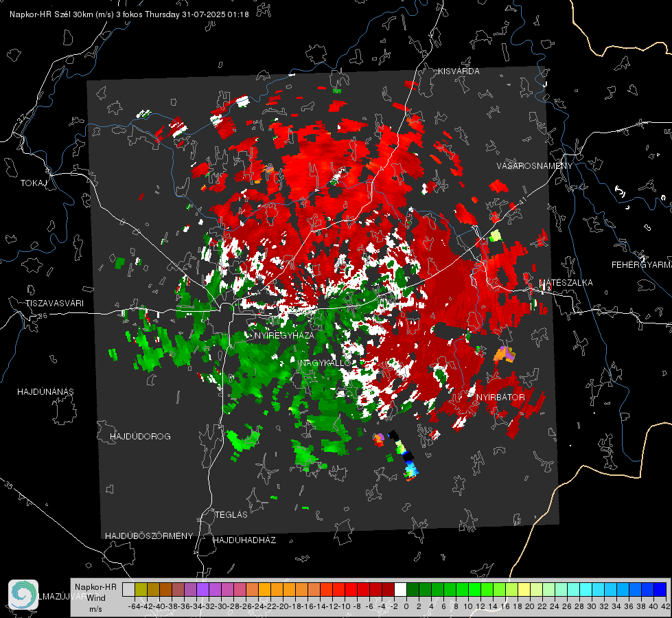The image size is (672, 618).
Task: Select the KISVÁRDA city label
Action: point(459,71)
